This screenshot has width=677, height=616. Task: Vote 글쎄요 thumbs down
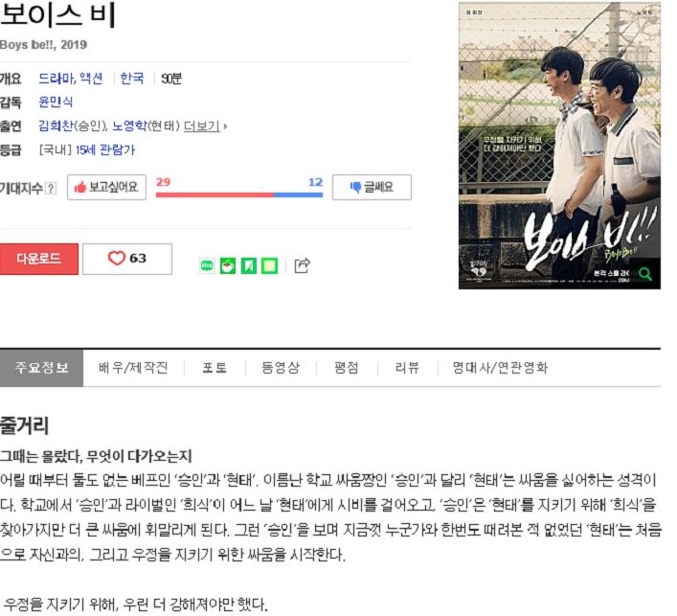pyautogui.click(x=372, y=187)
